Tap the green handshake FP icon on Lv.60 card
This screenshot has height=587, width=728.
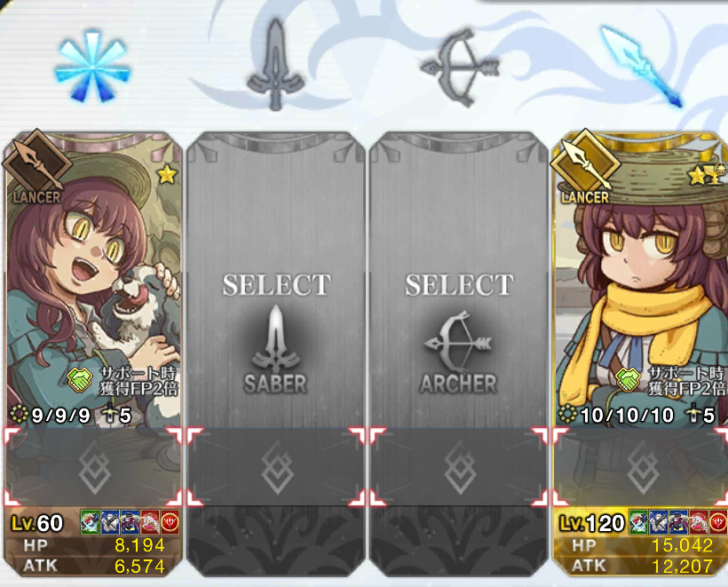click(x=80, y=380)
